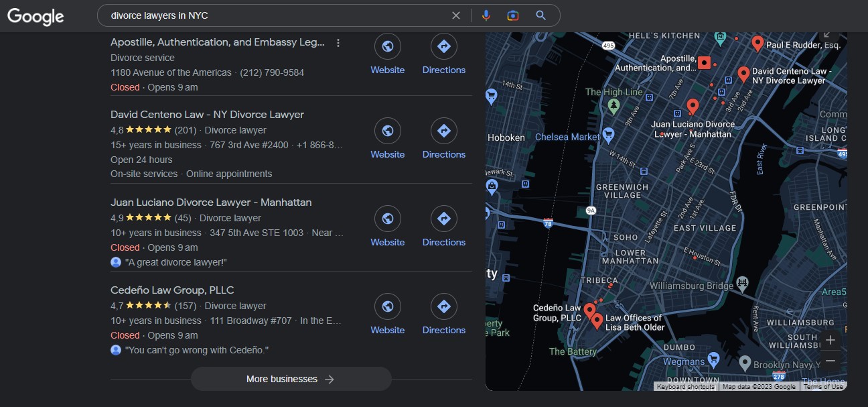Click "Map data ©2023 Google" text
Image resolution: width=868 pixels, height=407 pixels.
[x=759, y=387]
